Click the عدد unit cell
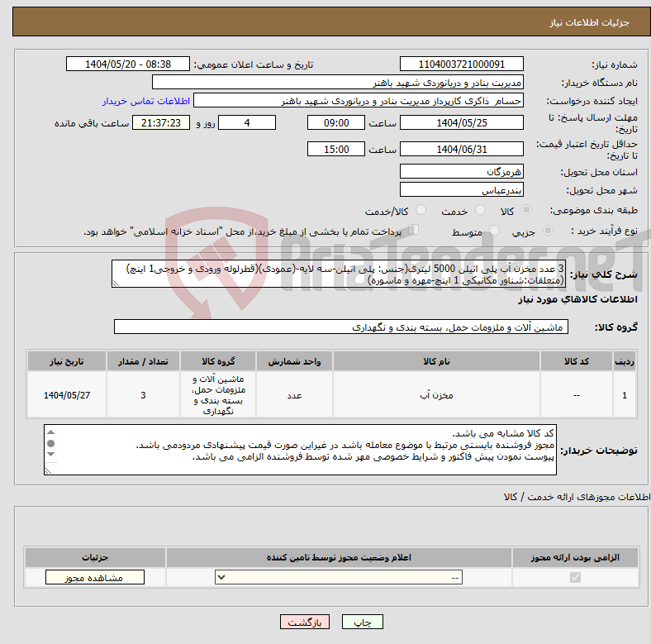651x644 pixels. (x=294, y=394)
